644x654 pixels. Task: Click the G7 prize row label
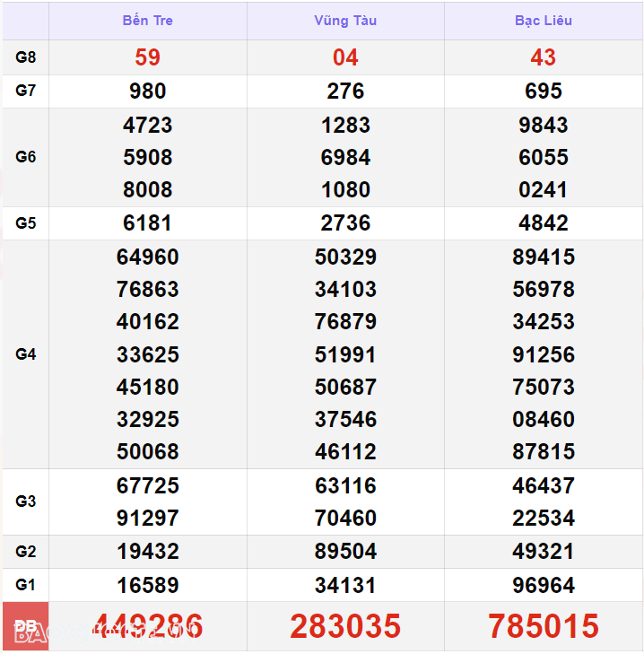[x=26, y=91]
